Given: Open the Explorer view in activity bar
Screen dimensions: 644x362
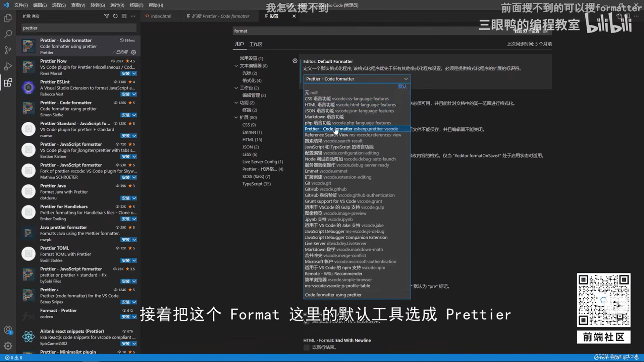Looking at the screenshot, I should pos(8,18).
